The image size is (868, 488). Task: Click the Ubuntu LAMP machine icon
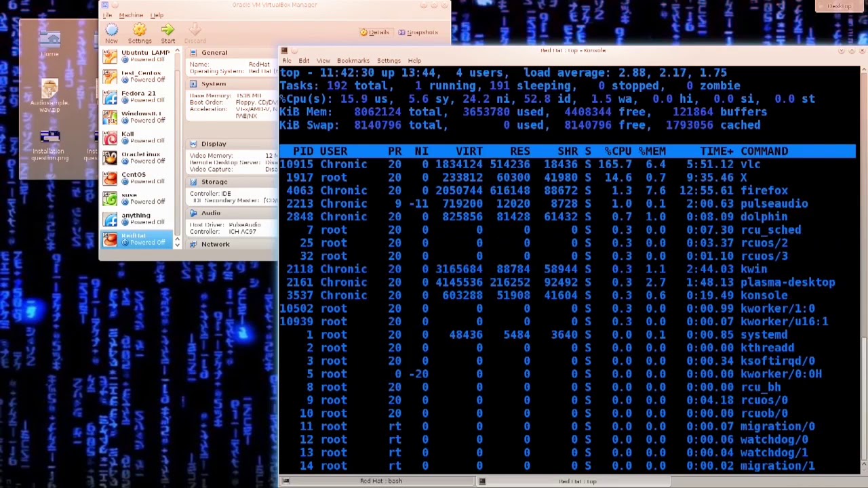(109, 56)
